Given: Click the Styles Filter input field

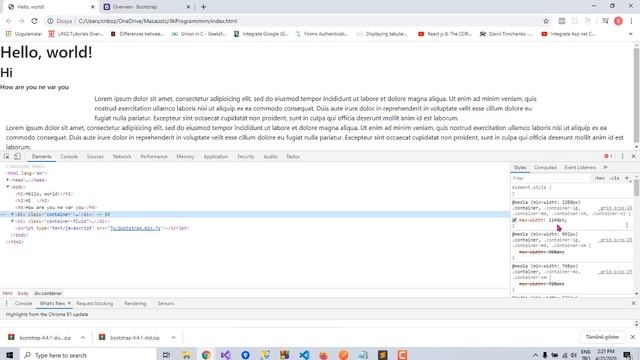Looking at the screenshot, I should [551, 178].
